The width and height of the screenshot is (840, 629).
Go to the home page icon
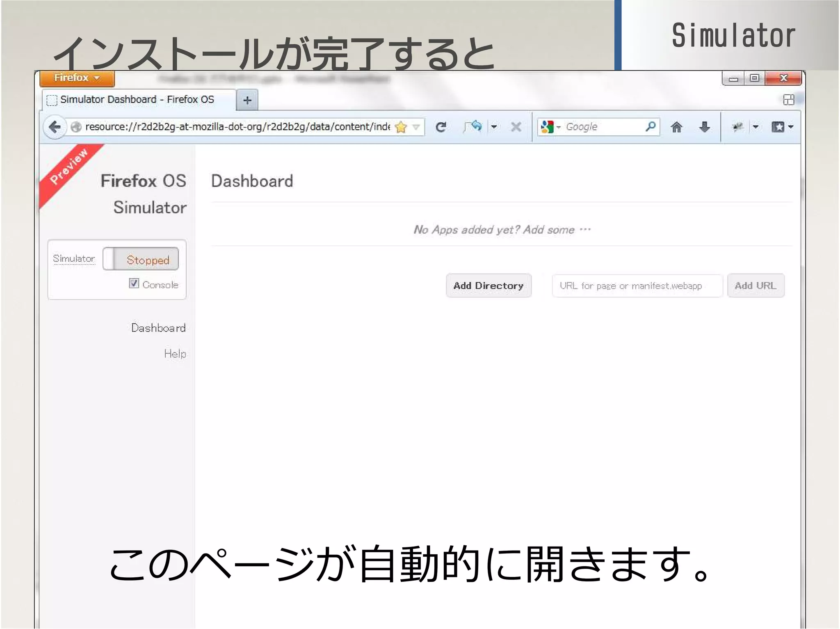tap(676, 127)
